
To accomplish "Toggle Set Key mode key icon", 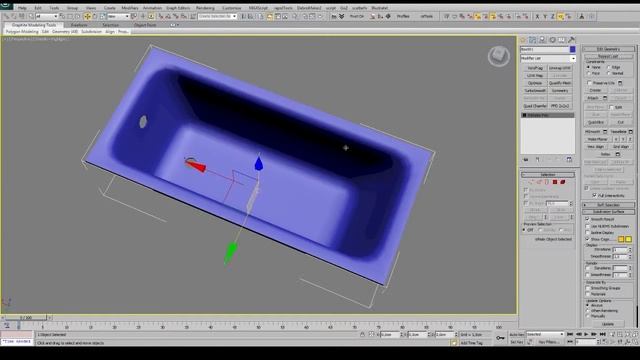I will pyautogui.click(x=500, y=338).
